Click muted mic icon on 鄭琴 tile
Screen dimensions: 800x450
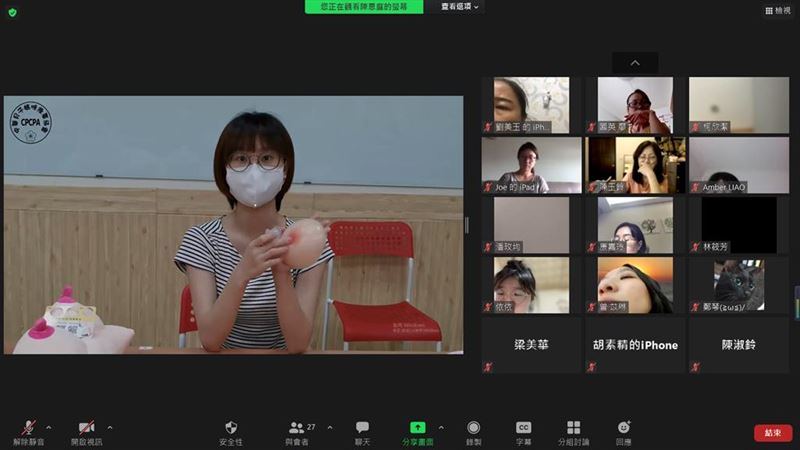click(x=695, y=307)
